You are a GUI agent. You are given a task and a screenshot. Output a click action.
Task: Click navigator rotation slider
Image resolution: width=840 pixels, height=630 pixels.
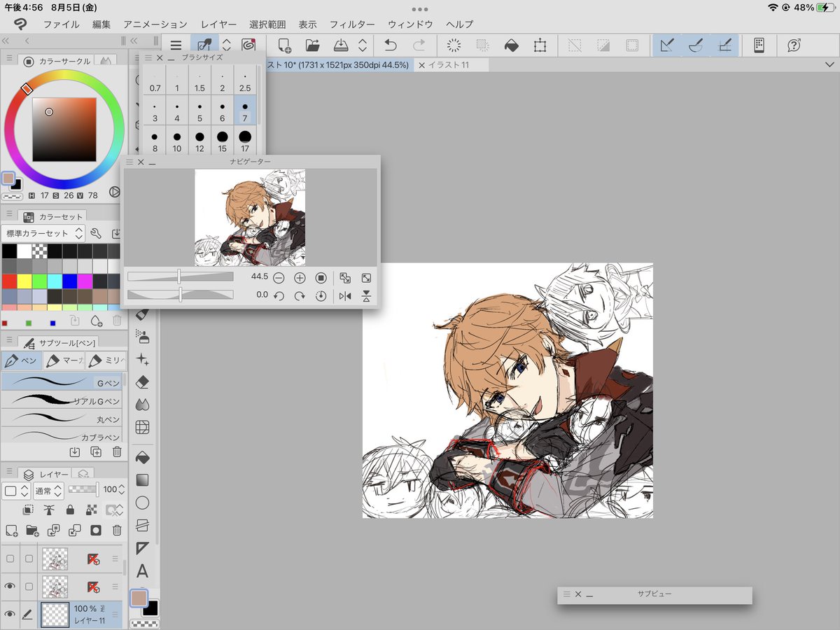(x=180, y=295)
